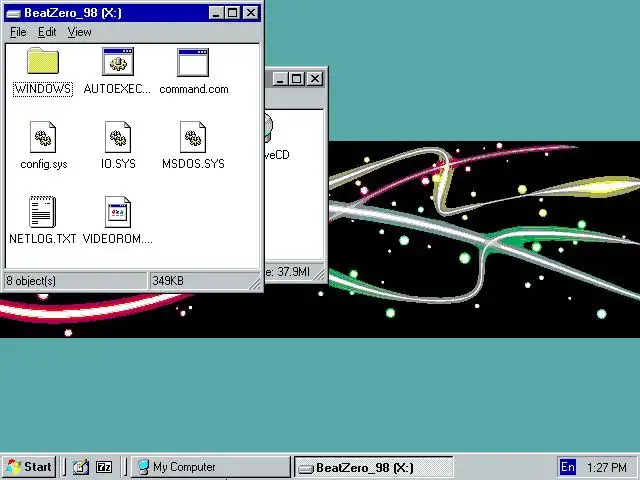Image resolution: width=640 pixels, height=480 pixels.
Task: Click the WINDOWS folder label text
Action: [x=43, y=89]
